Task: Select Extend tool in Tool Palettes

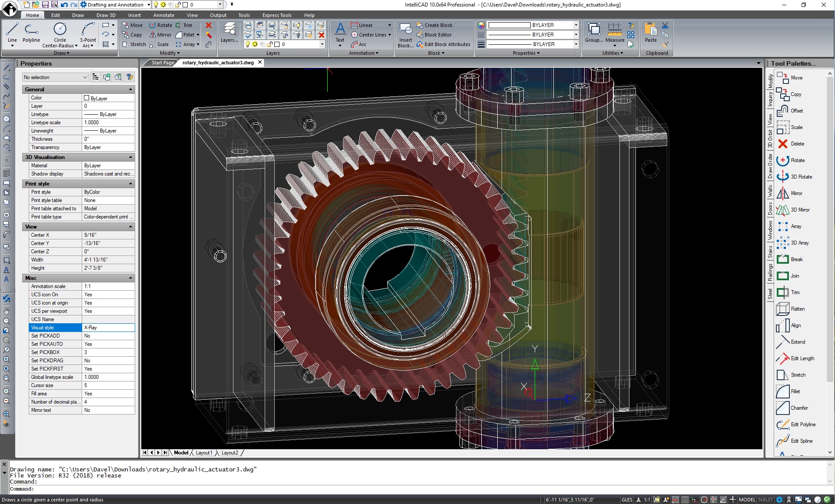Action: pyautogui.click(x=791, y=342)
